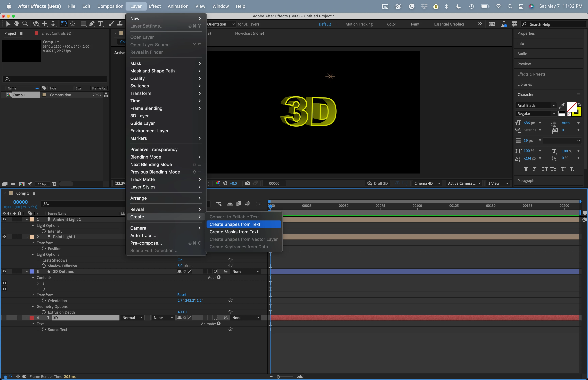Pick the eyedropper in Character panel

562,106
